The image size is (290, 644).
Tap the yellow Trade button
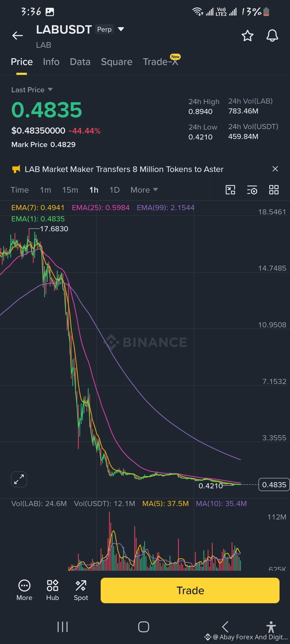(190, 590)
